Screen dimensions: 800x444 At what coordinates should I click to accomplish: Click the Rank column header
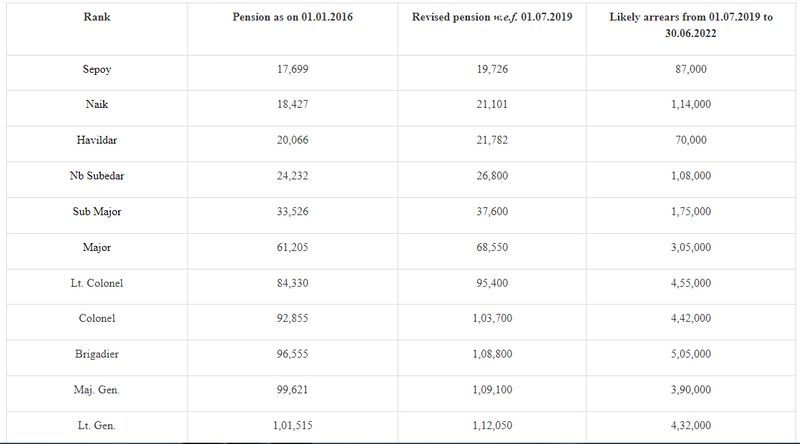coord(97,17)
